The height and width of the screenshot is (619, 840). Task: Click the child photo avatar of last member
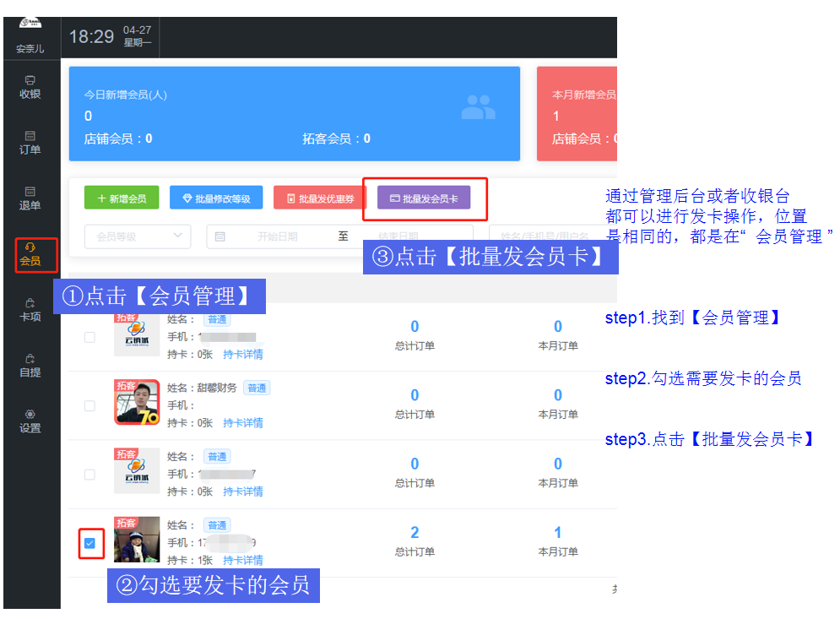(x=137, y=539)
